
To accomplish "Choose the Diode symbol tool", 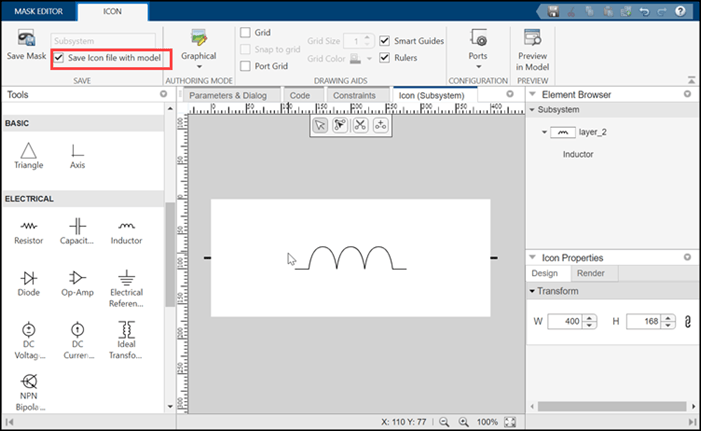I will (x=29, y=284).
